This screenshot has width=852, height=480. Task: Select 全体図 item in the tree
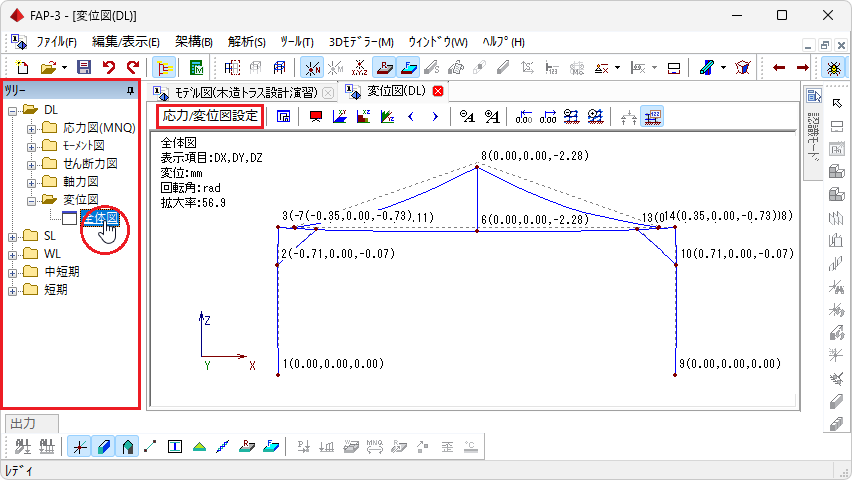click(x=100, y=218)
